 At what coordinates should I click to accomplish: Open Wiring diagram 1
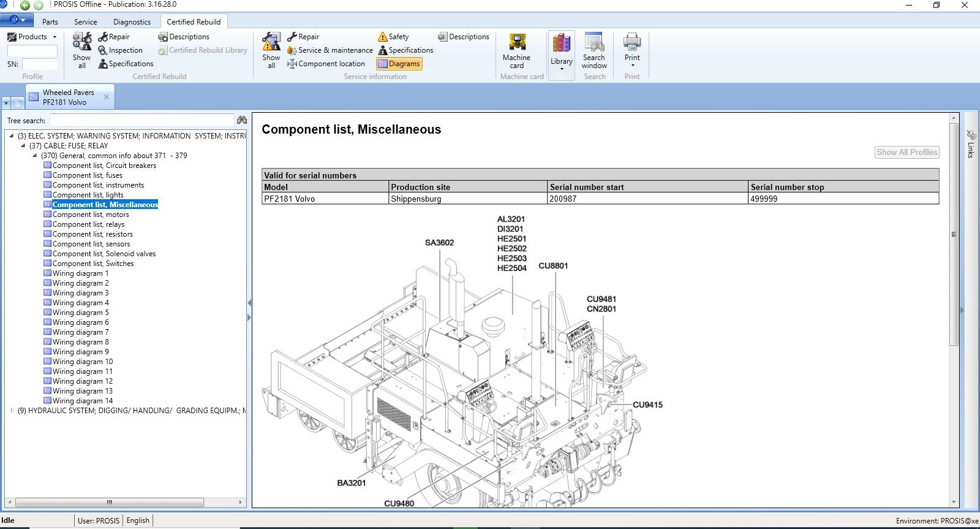[x=81, y=273]
